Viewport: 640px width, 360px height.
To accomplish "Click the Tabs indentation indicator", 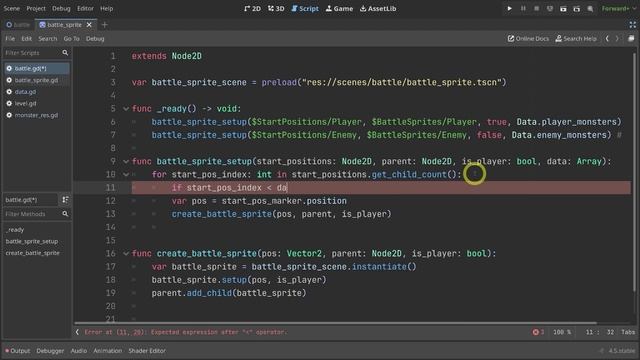I will click(x=628, y=332).
